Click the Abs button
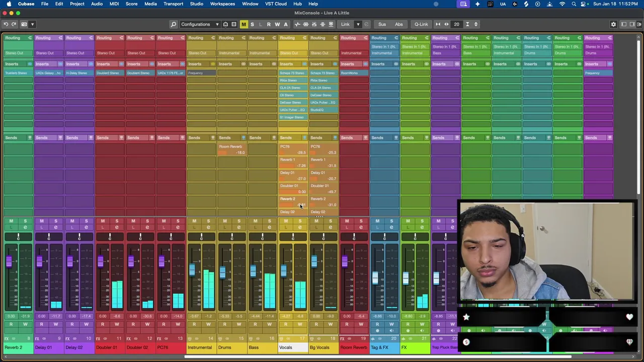The height and width of the screenshot is (362, 644). click(x=399, y=24)
